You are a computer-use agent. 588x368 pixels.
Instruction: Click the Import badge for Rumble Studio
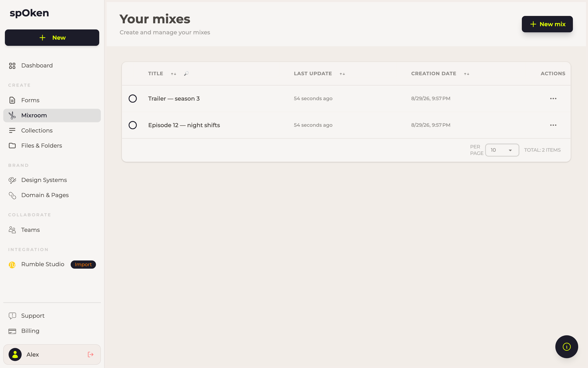point(83,265)
